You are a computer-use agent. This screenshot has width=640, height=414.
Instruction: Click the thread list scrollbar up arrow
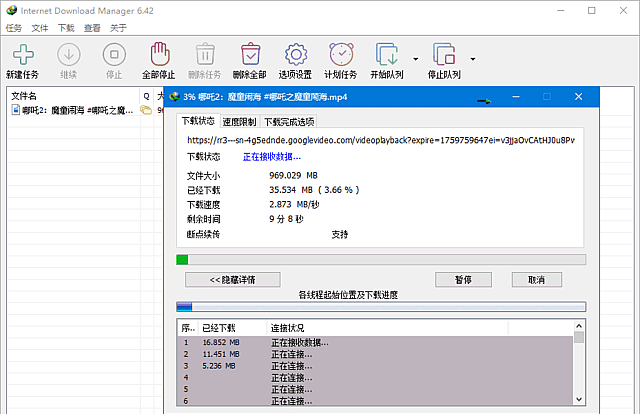[579, 326]
